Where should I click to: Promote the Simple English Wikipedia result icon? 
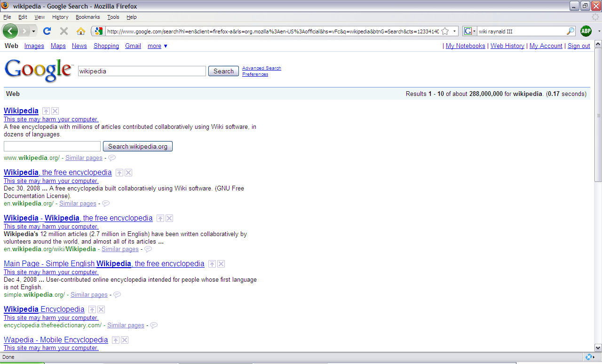tap(212, 264)
